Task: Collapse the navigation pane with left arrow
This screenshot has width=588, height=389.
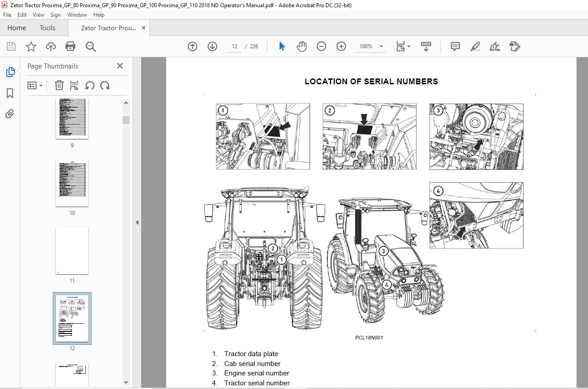Action: click(137, 222)
